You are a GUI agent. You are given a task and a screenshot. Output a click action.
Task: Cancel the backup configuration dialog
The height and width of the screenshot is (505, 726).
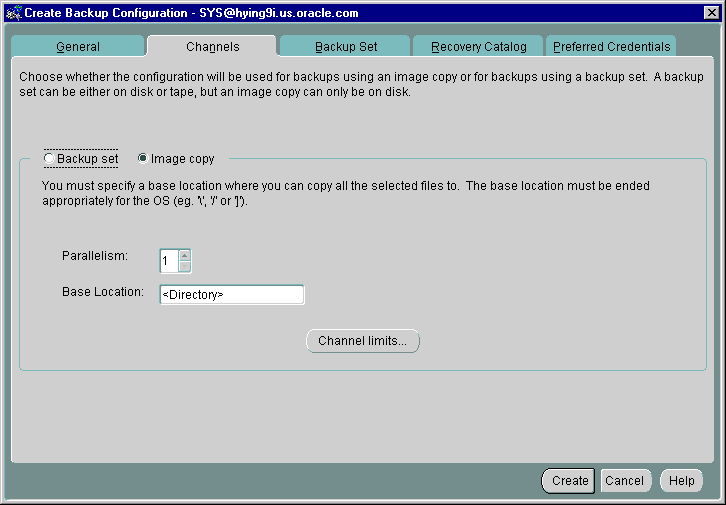[624, 481]
